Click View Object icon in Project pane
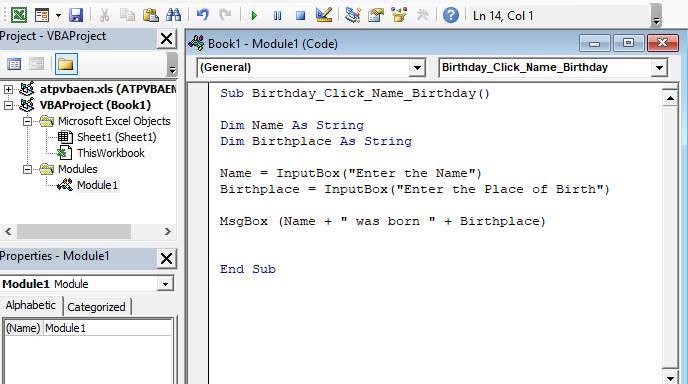This screenshot has width=688, height=384. click(36, 65)
